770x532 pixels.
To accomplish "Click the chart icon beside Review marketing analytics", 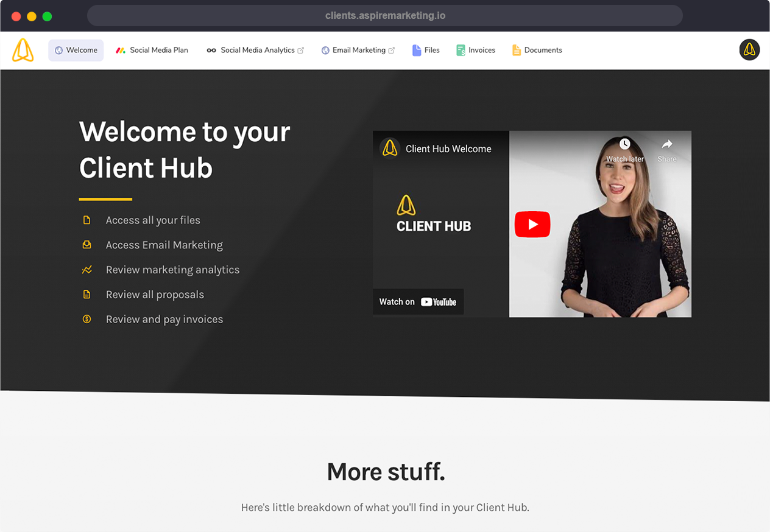I will point(87,270).
